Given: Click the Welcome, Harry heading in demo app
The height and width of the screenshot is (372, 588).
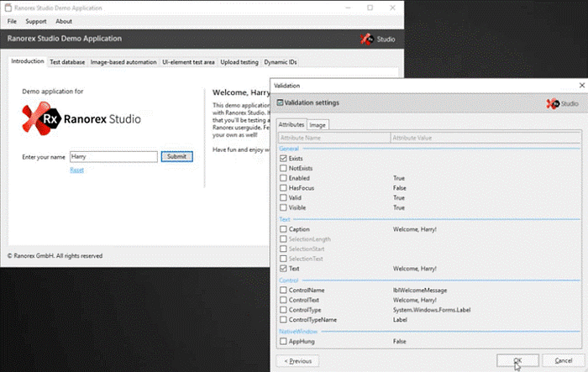Looking at the screenshot, I should tap(241, 92).
